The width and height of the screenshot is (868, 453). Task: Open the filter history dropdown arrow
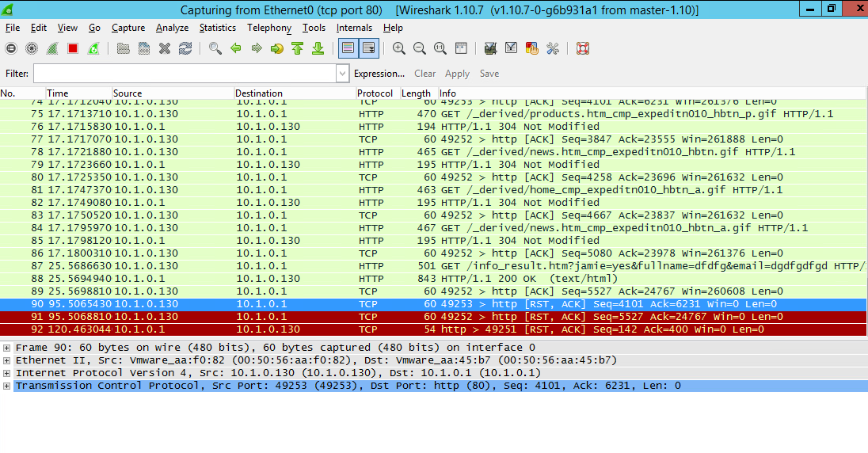coord(343,74)
